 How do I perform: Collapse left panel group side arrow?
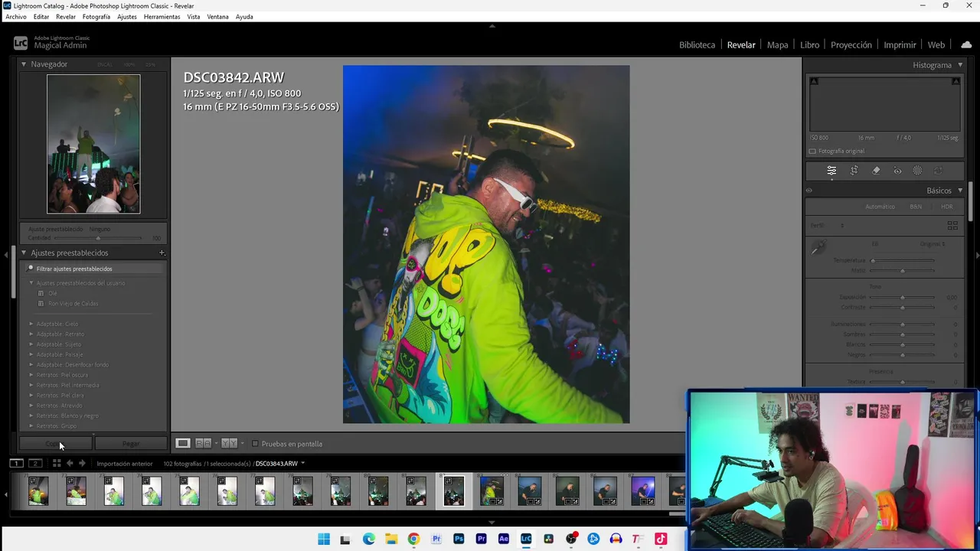[5, 255]
